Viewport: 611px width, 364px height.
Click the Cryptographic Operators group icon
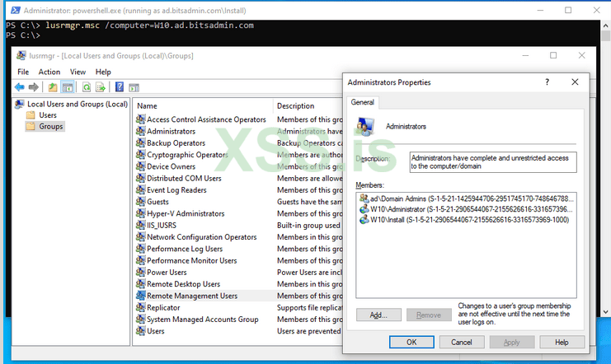click(x=140, y=155)
